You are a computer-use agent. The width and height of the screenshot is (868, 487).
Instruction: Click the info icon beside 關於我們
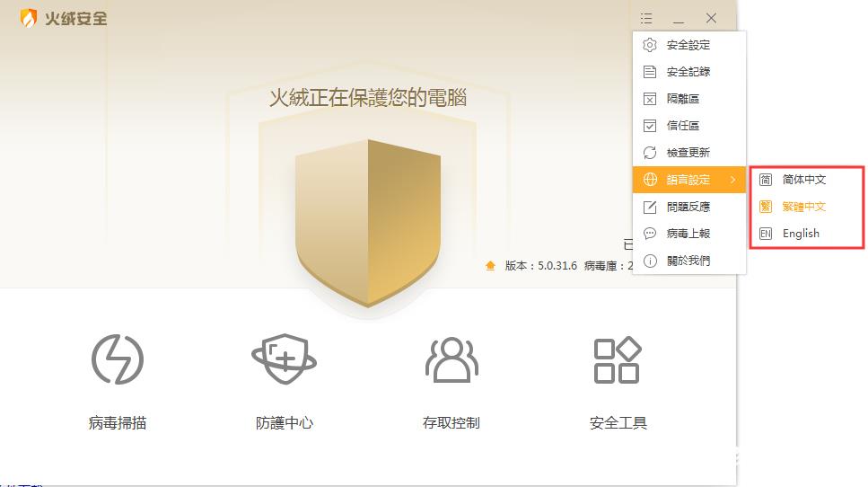point(650,261)
